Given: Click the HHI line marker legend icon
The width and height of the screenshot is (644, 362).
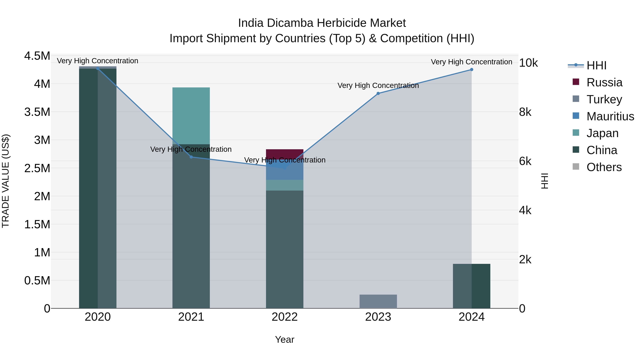Looking at the screenshot, I should click(576, 65).
